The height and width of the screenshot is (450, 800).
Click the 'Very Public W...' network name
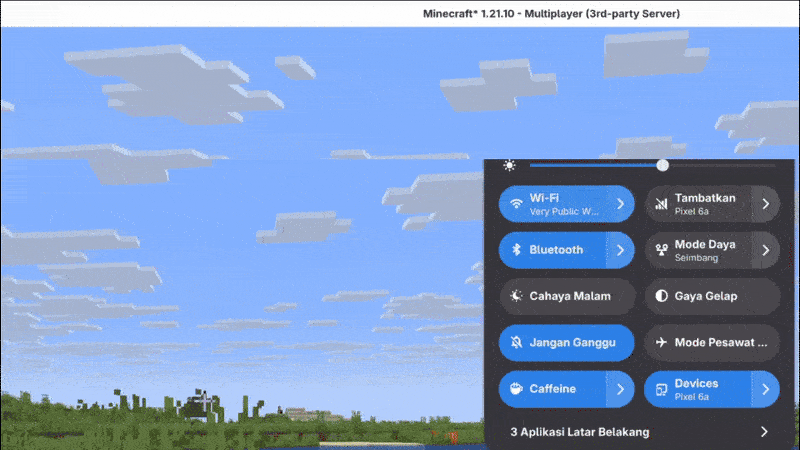pos(564,212)
